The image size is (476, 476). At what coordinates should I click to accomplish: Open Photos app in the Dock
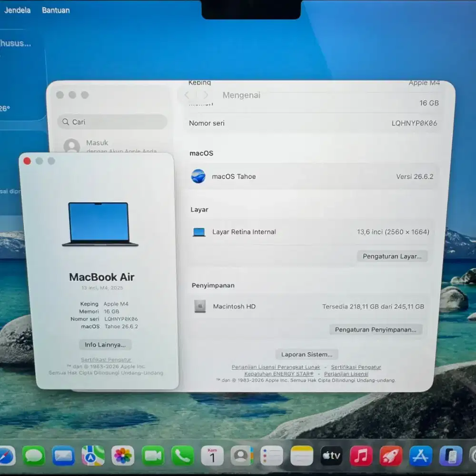tap(123, 456)
